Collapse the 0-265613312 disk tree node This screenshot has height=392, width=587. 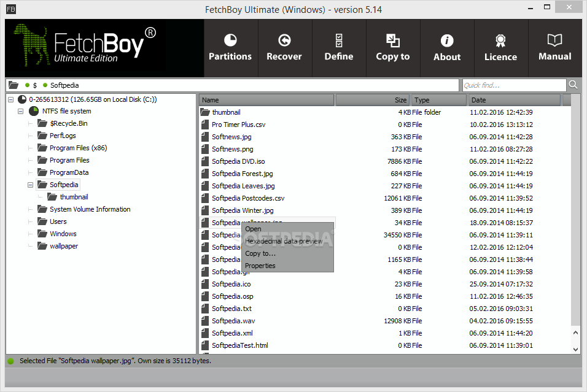[x=10, y=99]
